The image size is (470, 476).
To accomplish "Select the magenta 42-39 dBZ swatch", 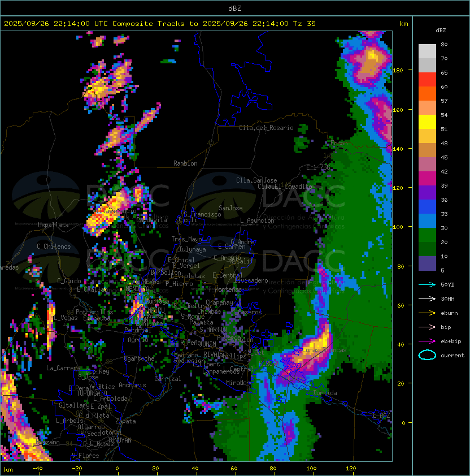I will pyautogui.click(x=427, y=179).
